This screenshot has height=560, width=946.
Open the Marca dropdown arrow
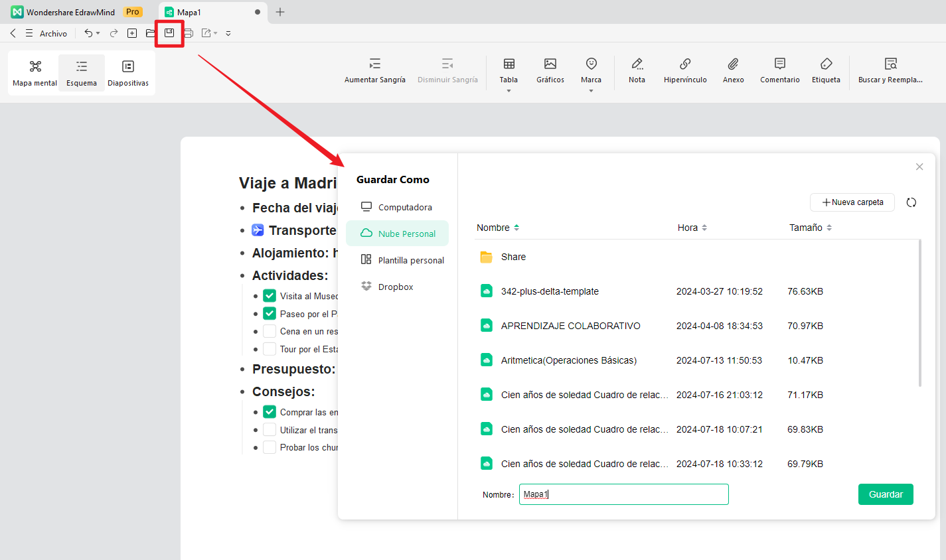(591, 91)
